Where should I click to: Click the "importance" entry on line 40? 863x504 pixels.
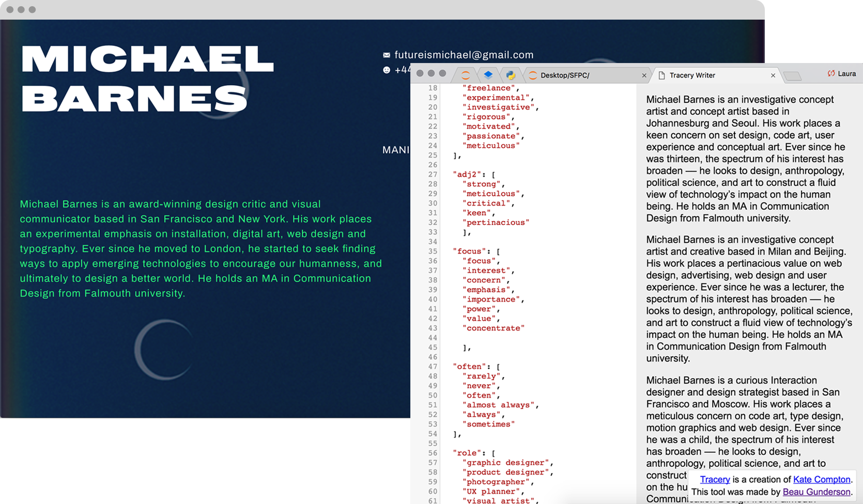point(491,300)
